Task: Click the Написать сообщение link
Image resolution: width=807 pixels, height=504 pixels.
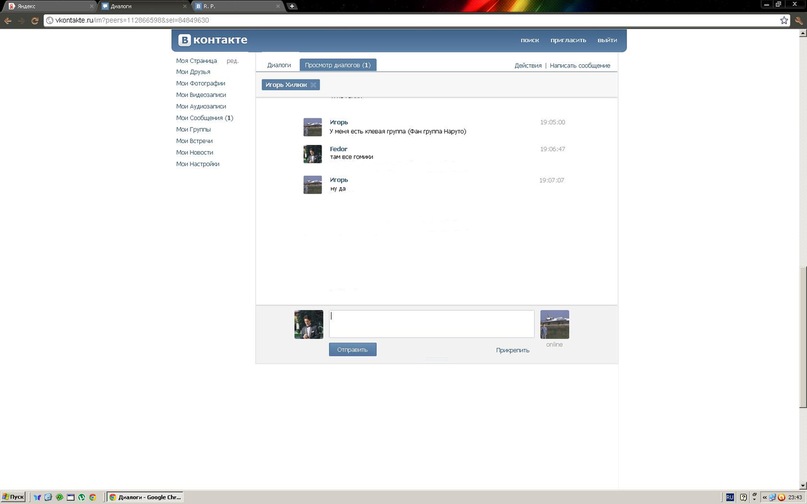Action: pos(579,65)
